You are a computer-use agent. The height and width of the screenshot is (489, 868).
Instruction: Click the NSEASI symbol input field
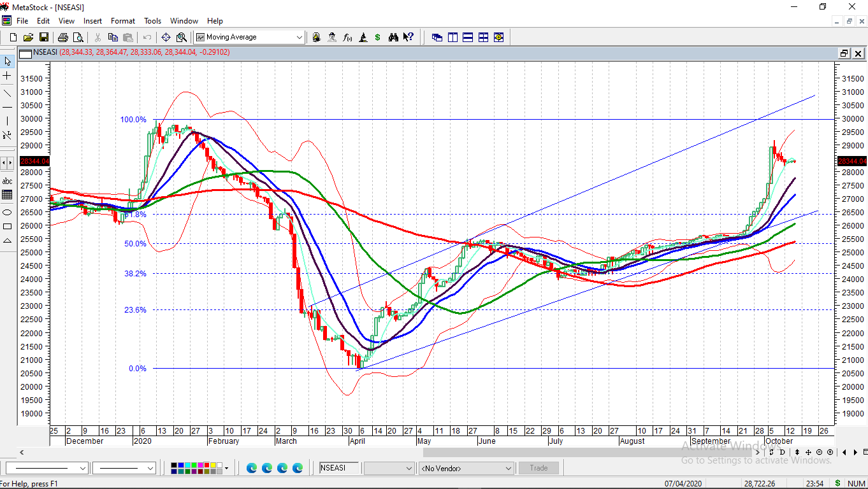[339, 468]
